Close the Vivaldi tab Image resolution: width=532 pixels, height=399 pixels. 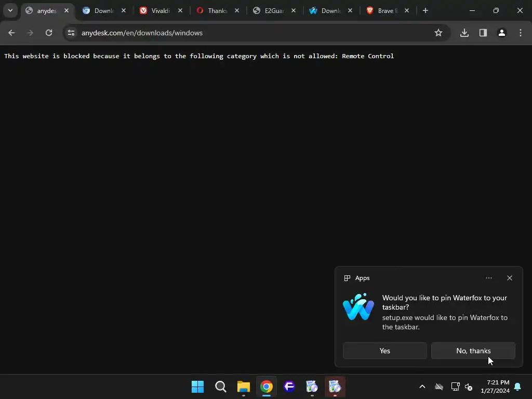coord(180,11)
